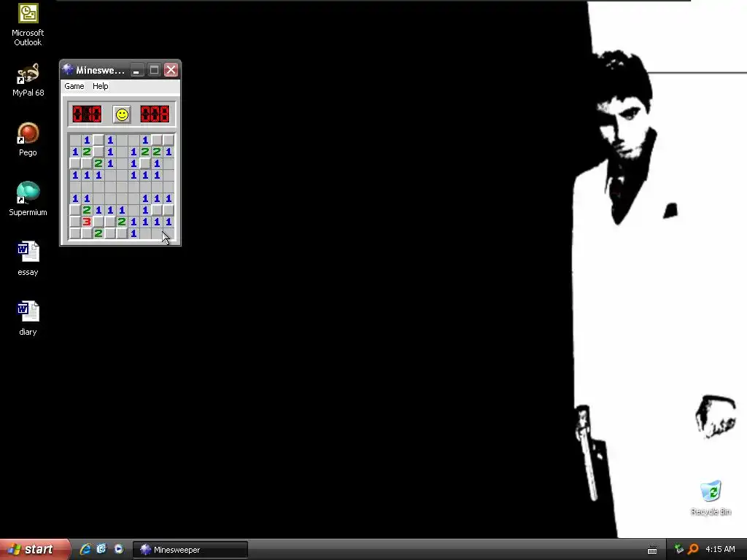This screenshot has height=560, width=747.
Task: Launch Windows Media Player from Quick Launch
Action: pos(118,549)
